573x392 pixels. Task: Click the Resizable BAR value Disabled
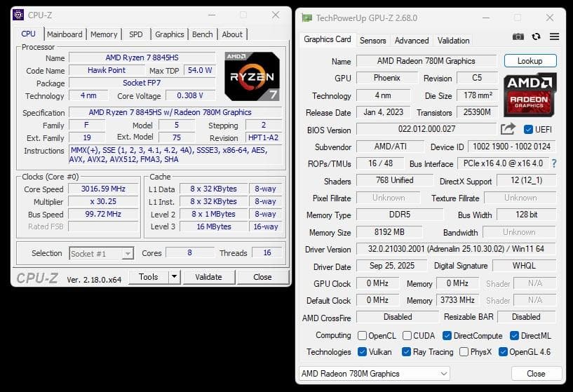pos(526,317)
